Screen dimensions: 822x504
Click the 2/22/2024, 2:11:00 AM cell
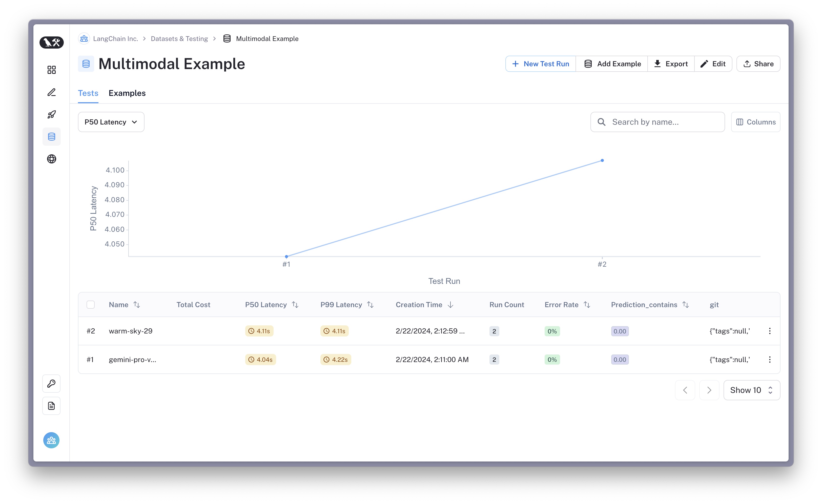point(432,360)
